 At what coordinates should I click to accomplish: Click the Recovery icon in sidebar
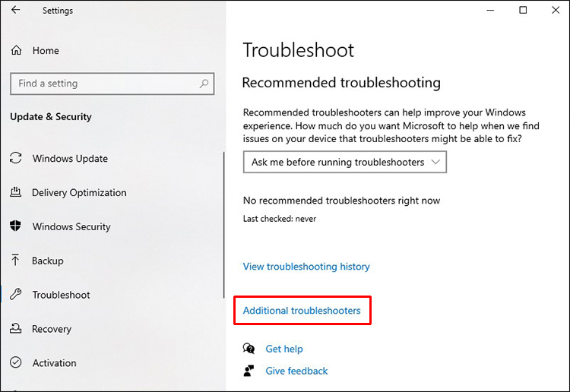point(15,329)
